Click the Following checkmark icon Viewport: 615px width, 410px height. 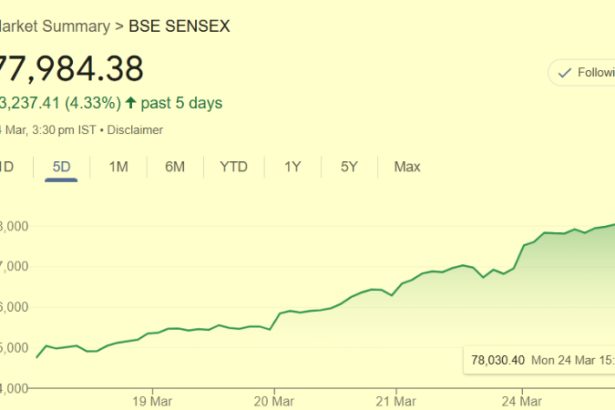pos(564,73)
